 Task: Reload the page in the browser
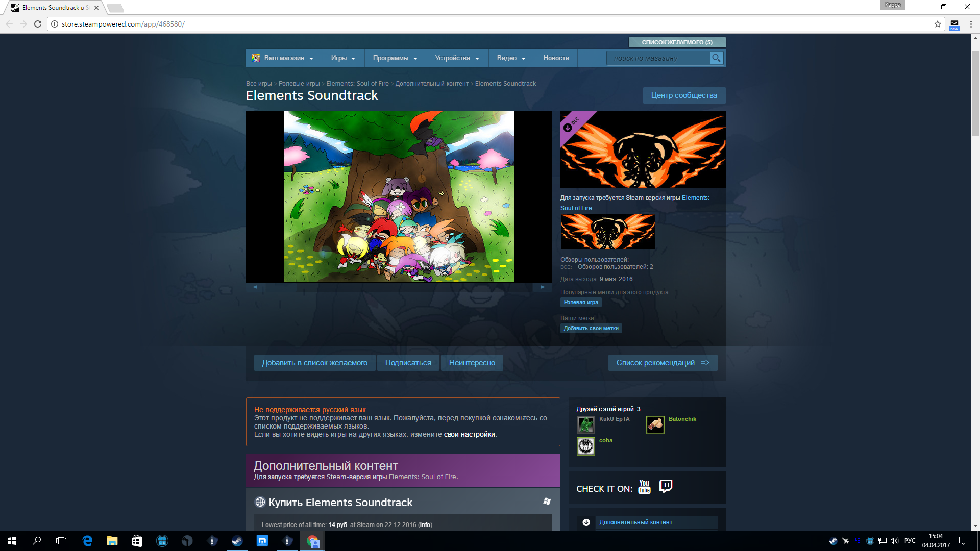point(38,24)
